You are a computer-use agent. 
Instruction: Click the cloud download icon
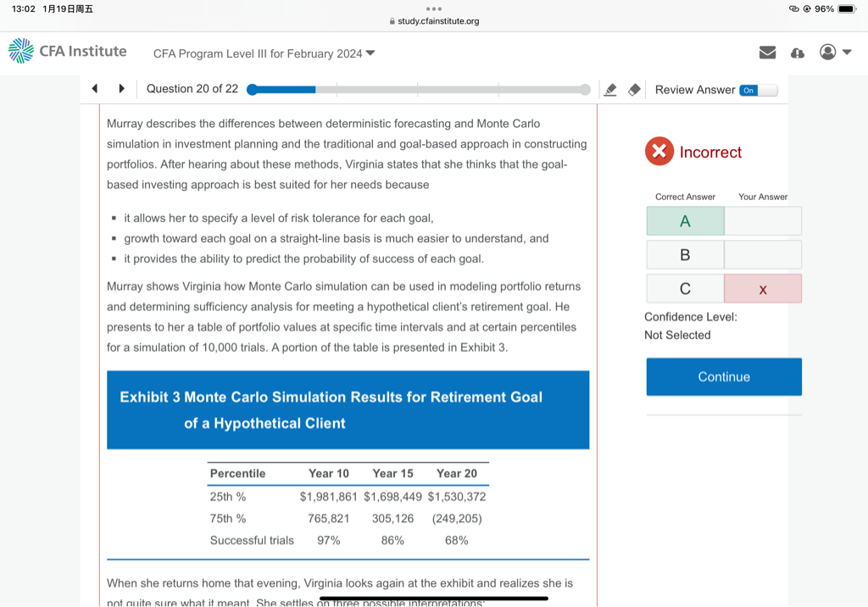coord(797,53)
